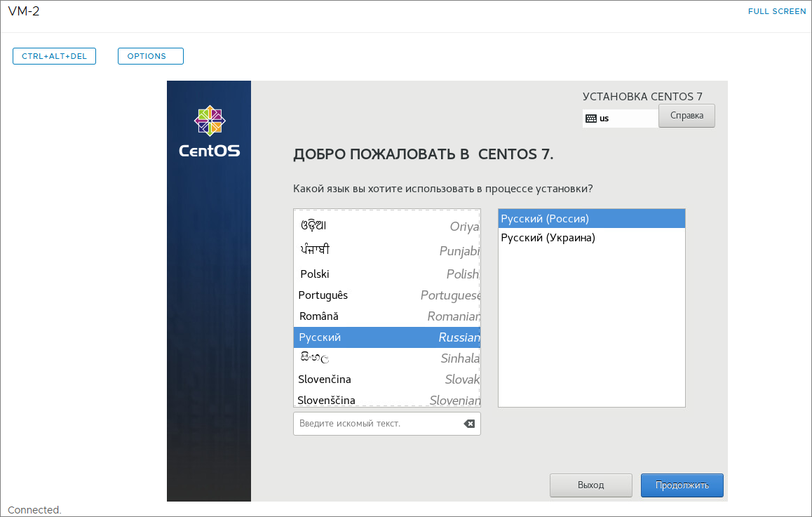This screenshot has width=812, height=517.
Task: Select Română language entry
Action: (x=387, y=316)
